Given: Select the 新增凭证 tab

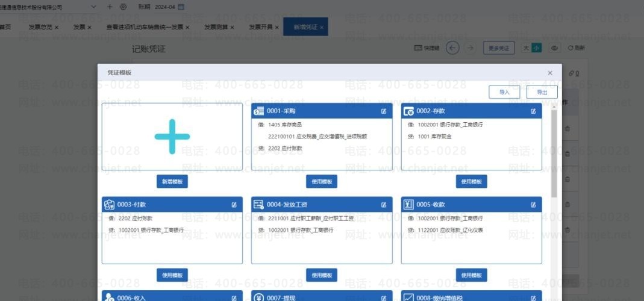Looking at the screenshot, I should tap(305, 26).
